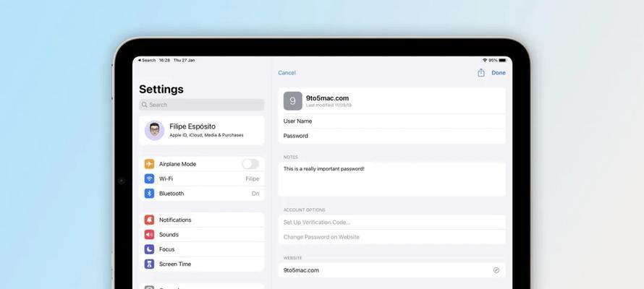644x289 pixels.
Task: Return to Search using the back link
Action: coord(146,60)
